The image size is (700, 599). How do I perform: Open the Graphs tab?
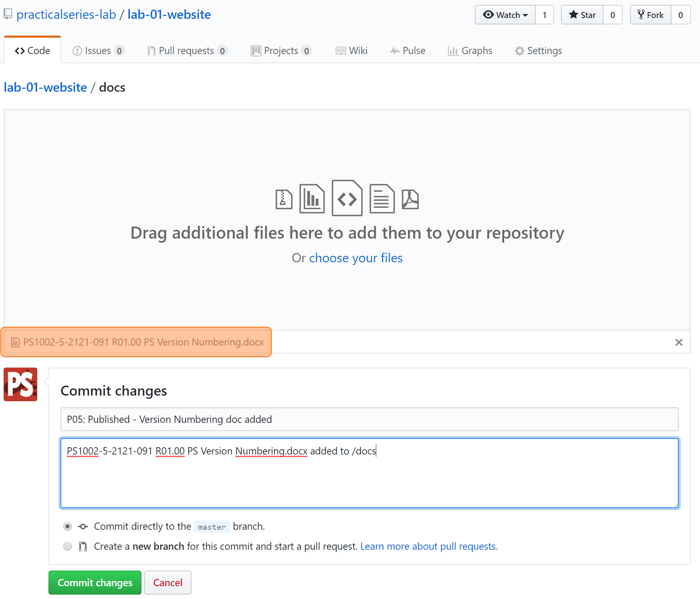click(470, 50)
